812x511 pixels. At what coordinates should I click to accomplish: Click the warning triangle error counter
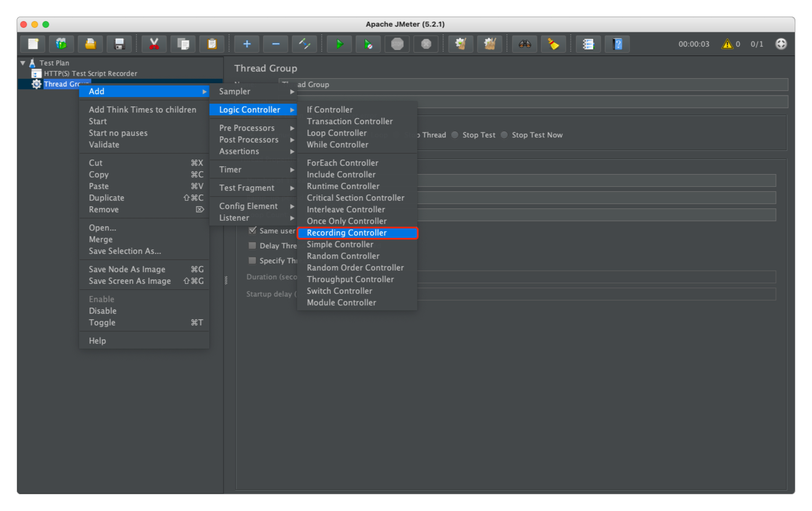pos(727,44)
